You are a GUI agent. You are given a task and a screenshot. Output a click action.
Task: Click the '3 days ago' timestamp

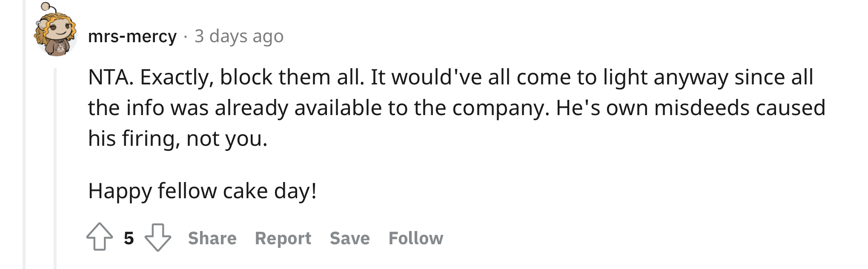click(239, 36)
